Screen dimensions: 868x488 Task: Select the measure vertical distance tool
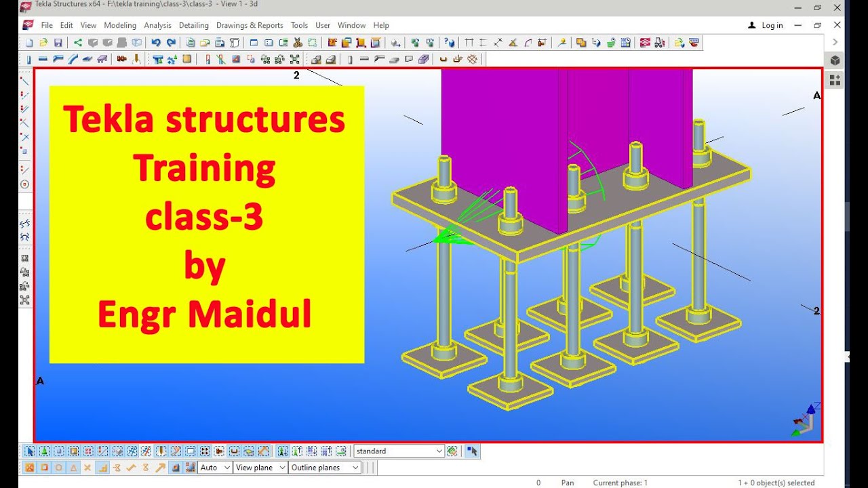(x=483, y=43)
